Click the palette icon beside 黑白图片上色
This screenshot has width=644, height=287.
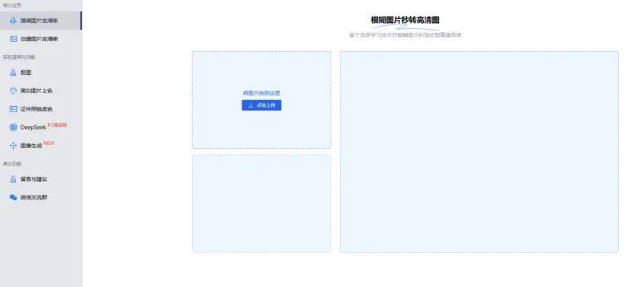point(13,91)
